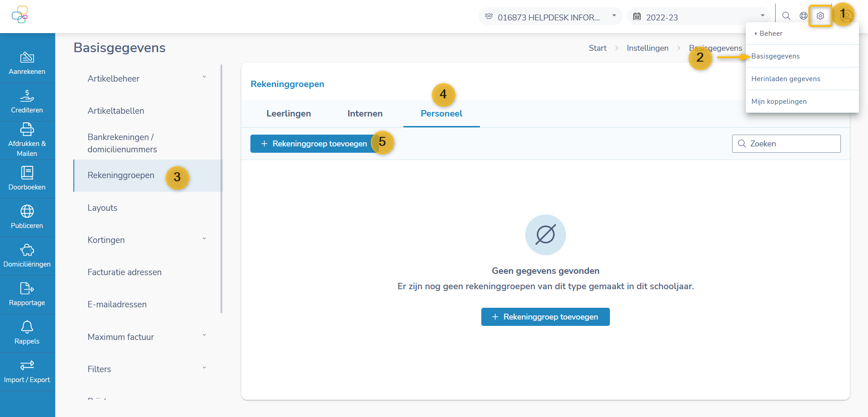868x417 pixels.
Task: Switch to the Internen tab
Action: point(365,114)
